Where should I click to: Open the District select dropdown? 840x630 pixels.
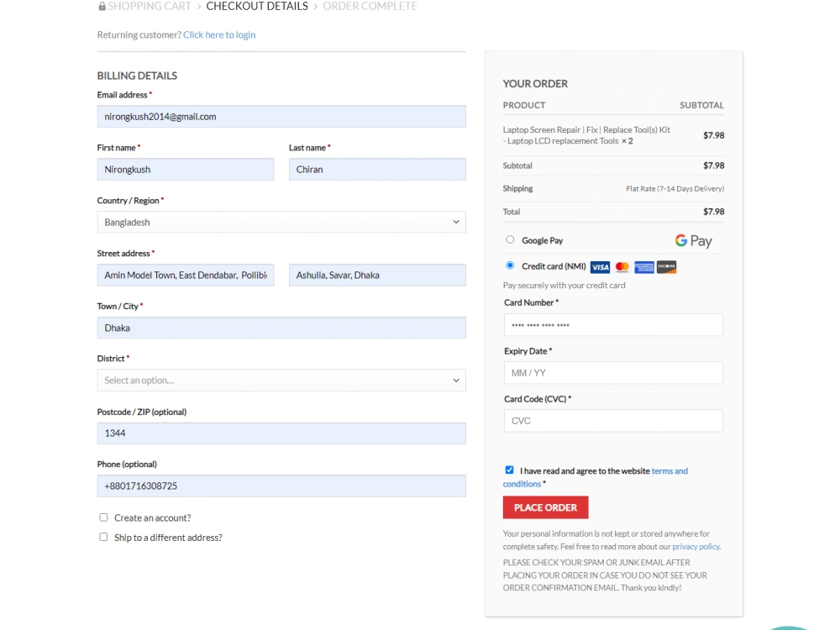pyautogui.click(x=281, y=380)
